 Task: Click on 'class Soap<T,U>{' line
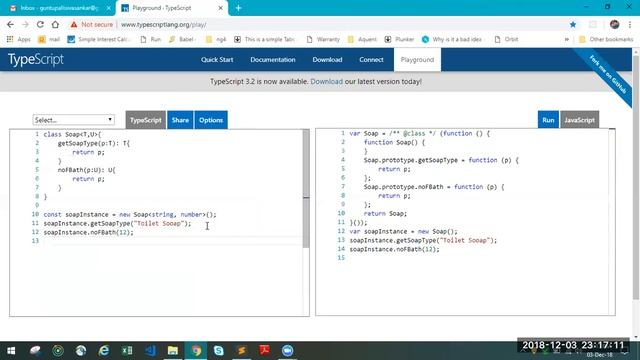point(72,134)
